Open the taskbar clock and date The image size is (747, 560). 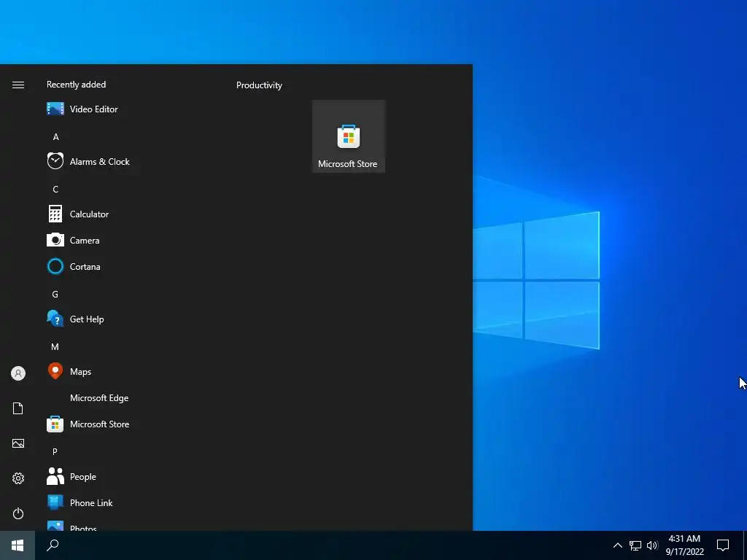[x=684, y=545]
